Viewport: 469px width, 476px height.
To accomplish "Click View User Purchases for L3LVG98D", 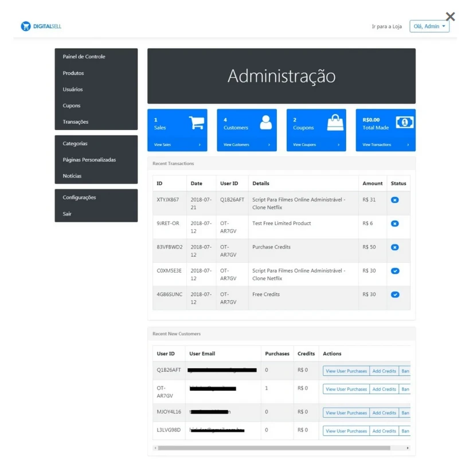I will tap(346, 431).
